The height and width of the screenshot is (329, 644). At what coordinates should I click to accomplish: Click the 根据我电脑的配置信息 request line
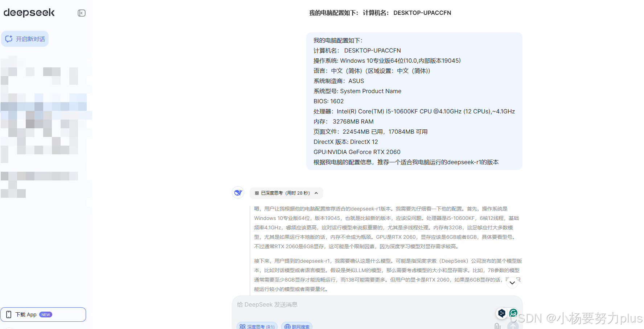pyautogui.click(x=406, y=162)
